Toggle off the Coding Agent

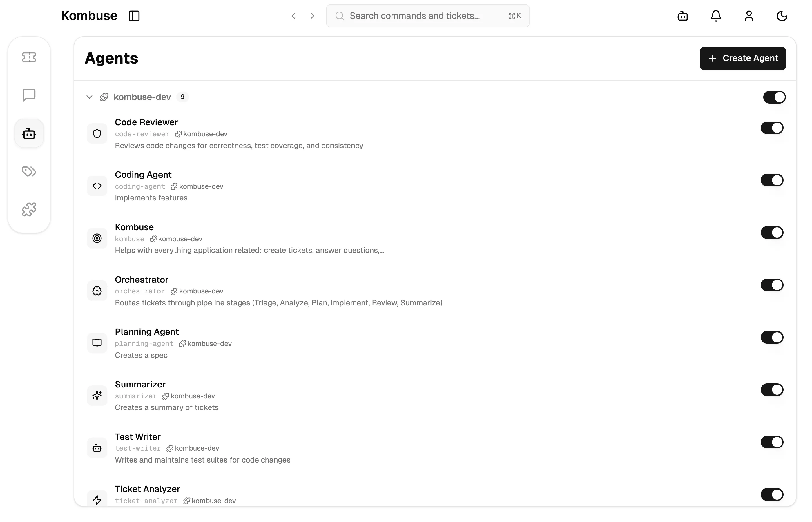[x=772, y=180]
